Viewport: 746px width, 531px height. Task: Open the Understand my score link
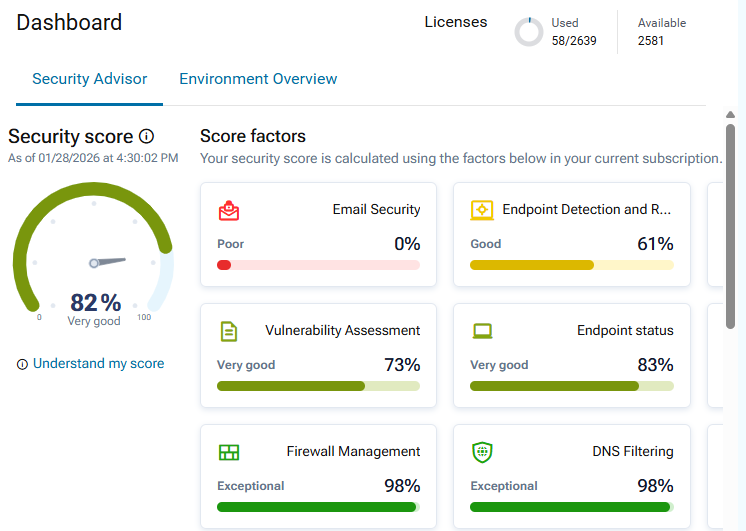[x=98, y=364]
